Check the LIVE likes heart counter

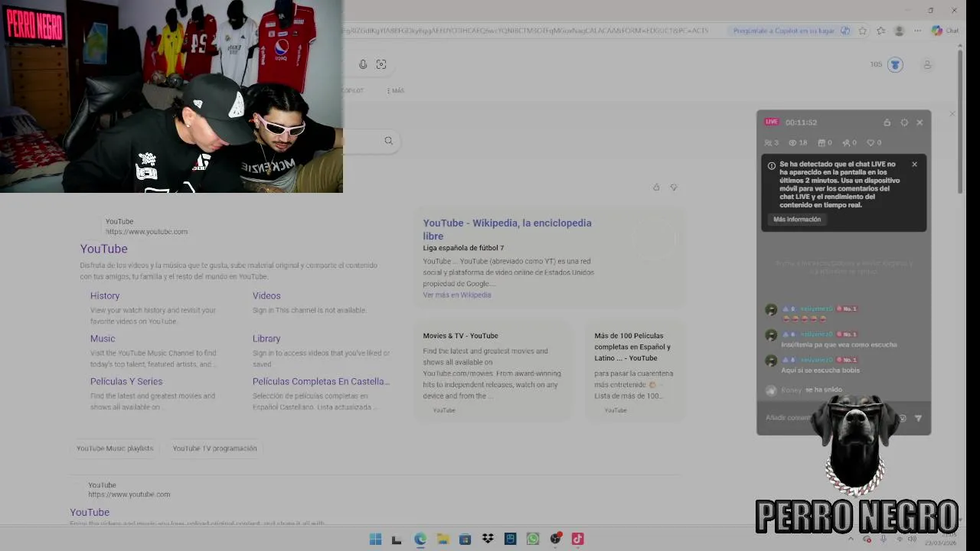pos(870,142)
